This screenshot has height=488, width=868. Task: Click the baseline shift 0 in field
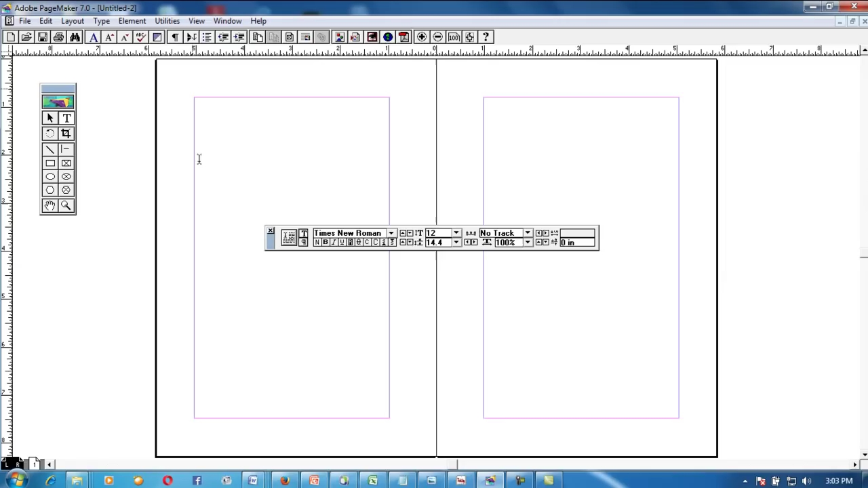click(x=577, y=242)
